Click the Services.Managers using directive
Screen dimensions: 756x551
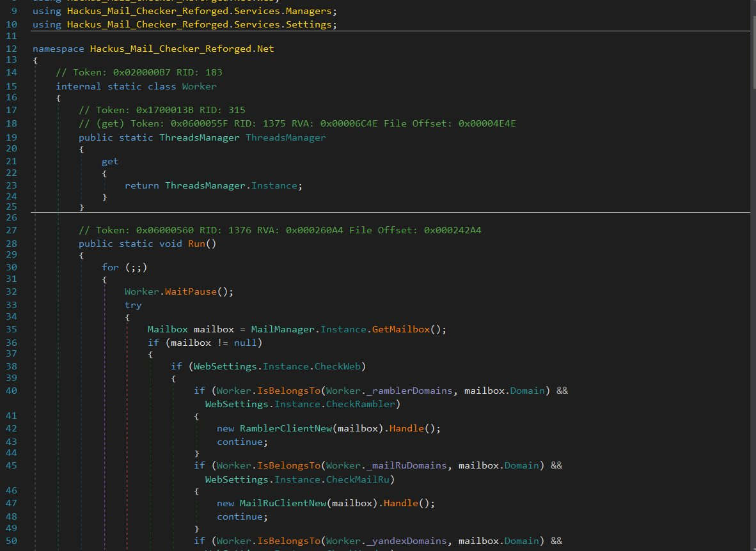click(185, 11)
